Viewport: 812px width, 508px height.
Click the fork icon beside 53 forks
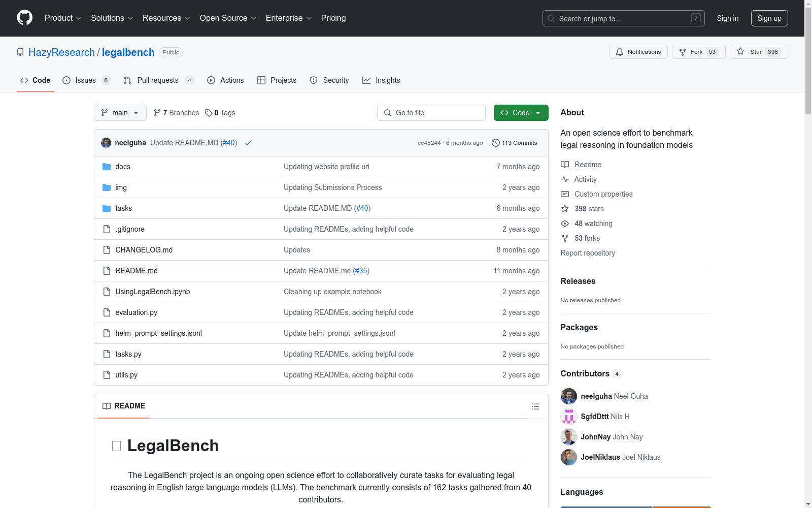(x=565, y=238)
